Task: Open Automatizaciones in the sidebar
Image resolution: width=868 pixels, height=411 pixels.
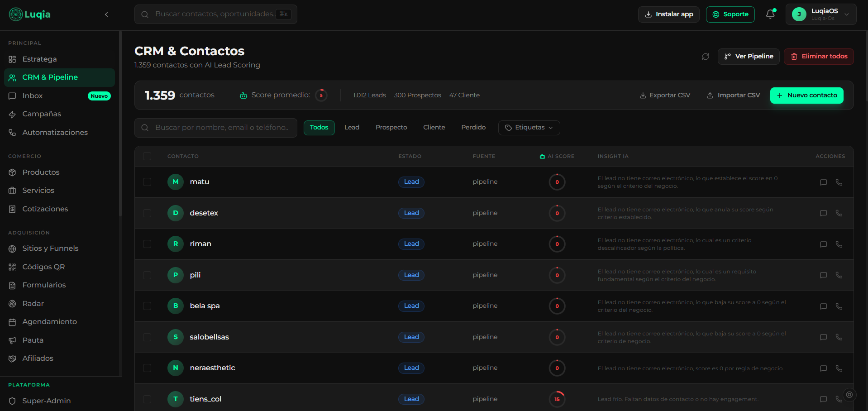Action: click(x=59, y=133)
